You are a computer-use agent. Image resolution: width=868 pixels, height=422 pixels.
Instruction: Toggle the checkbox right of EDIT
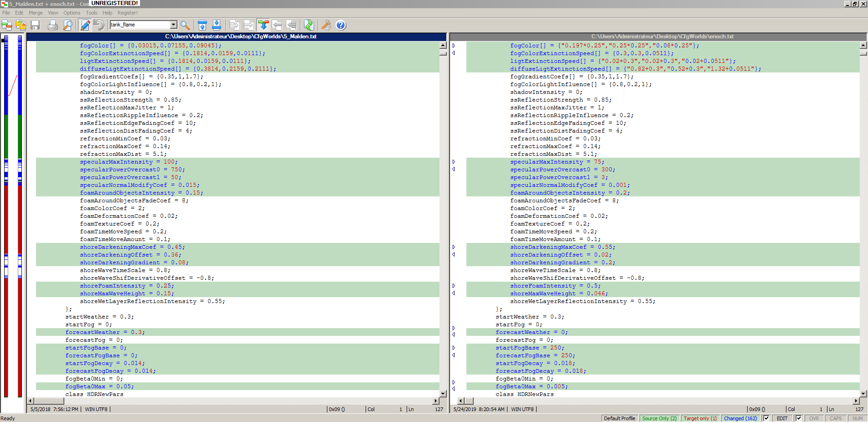798,418
